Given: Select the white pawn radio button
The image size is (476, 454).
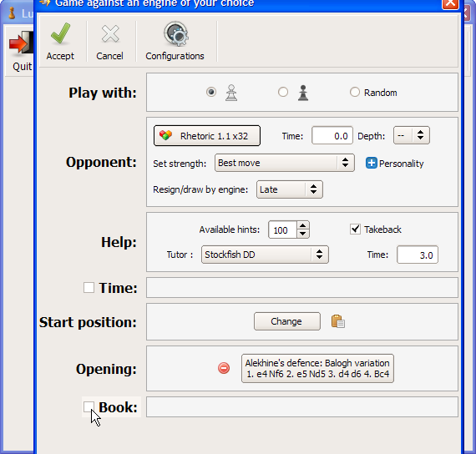Looking at the screenshot, I should (x=211, y=92).
